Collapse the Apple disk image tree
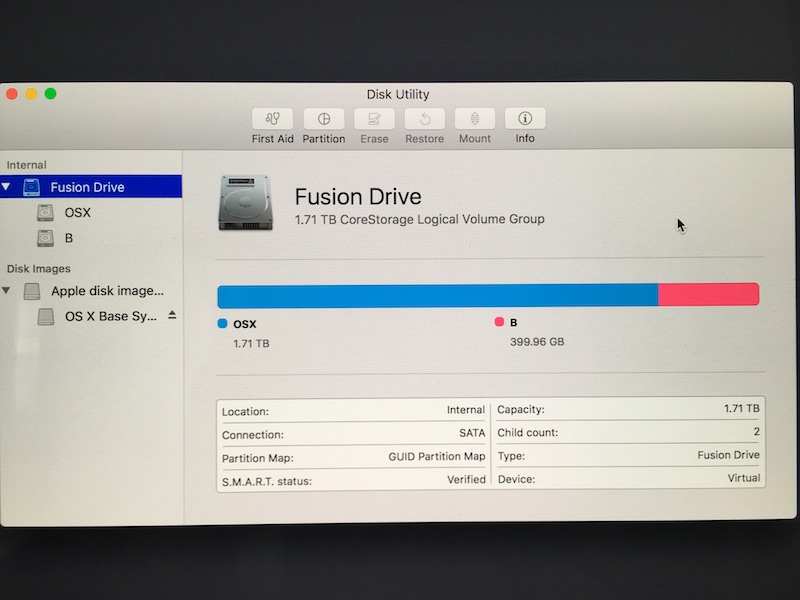800x600 pixels. pos(6,290)
